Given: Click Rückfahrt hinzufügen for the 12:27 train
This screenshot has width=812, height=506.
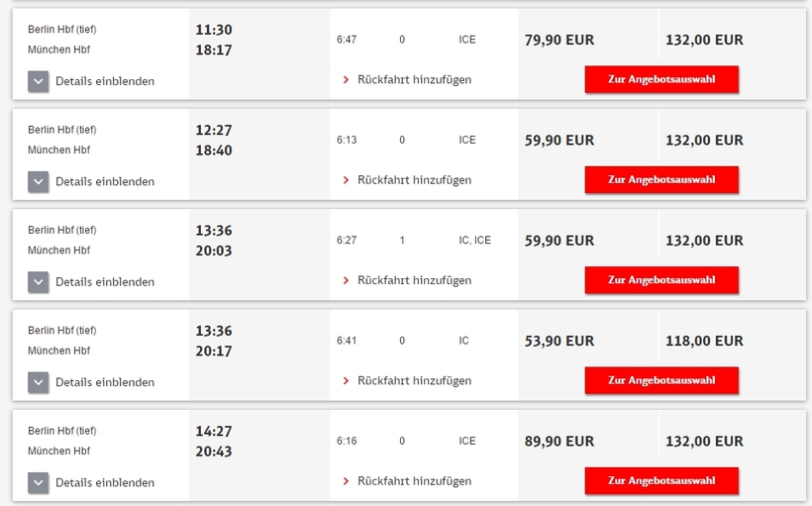Looking at the screenshot, I should click(x=407, y=180).
